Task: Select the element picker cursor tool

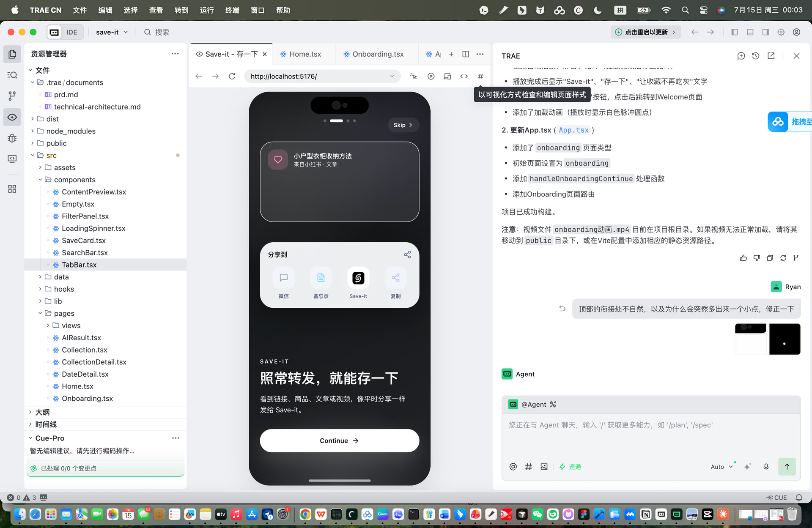Action: pos(414,76)
